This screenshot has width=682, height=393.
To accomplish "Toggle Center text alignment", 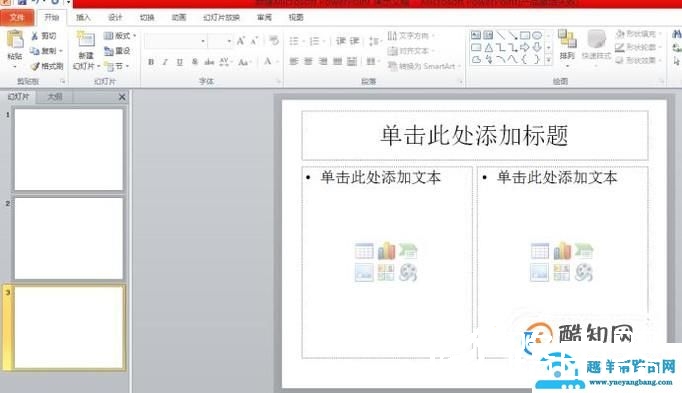I will (x=308, y=62).
